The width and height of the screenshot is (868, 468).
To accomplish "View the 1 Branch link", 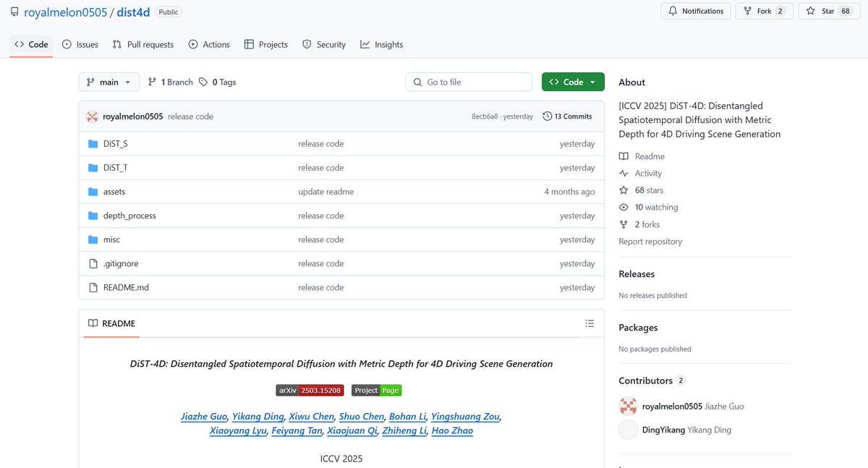I will (171, 82).
